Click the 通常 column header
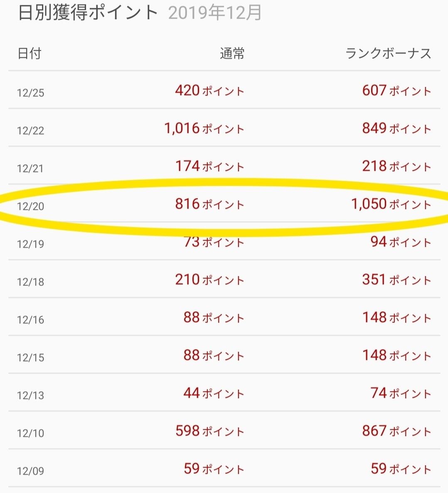Image resolution: width=448 pixels, height=493 pixels. [x=232, y=54]
